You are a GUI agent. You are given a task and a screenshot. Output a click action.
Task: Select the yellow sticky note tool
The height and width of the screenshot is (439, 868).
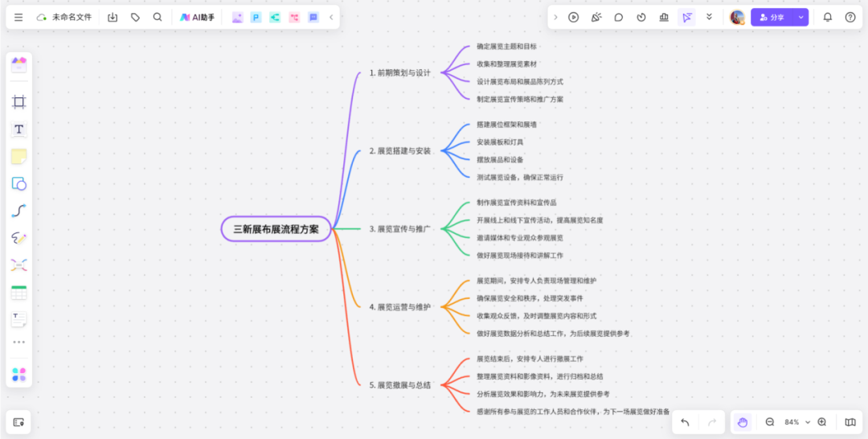18,157
